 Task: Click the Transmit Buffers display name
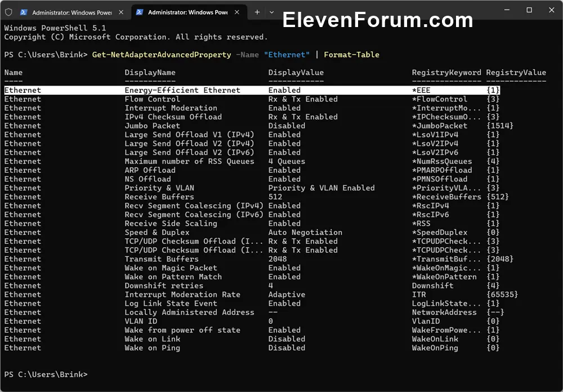coord(162,259)
